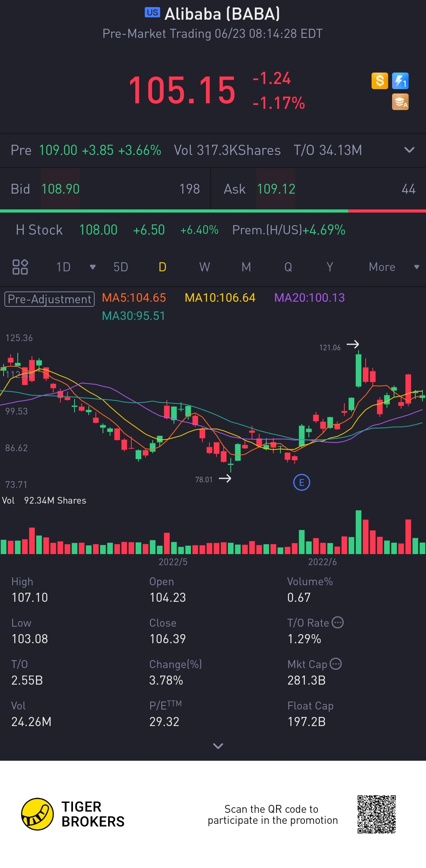Tap the Vol 92.34M Shares label
Screen dimensions: 426x868
44,500
